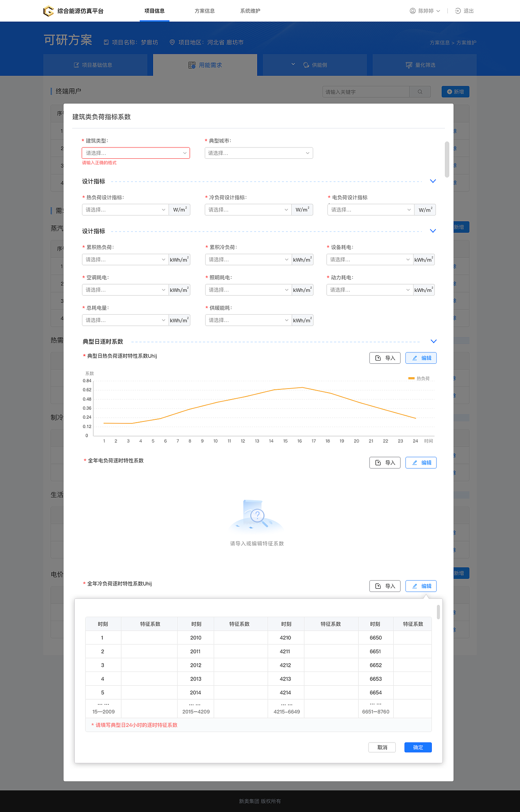Click the 供能侧 tab icon

[306, 65]
